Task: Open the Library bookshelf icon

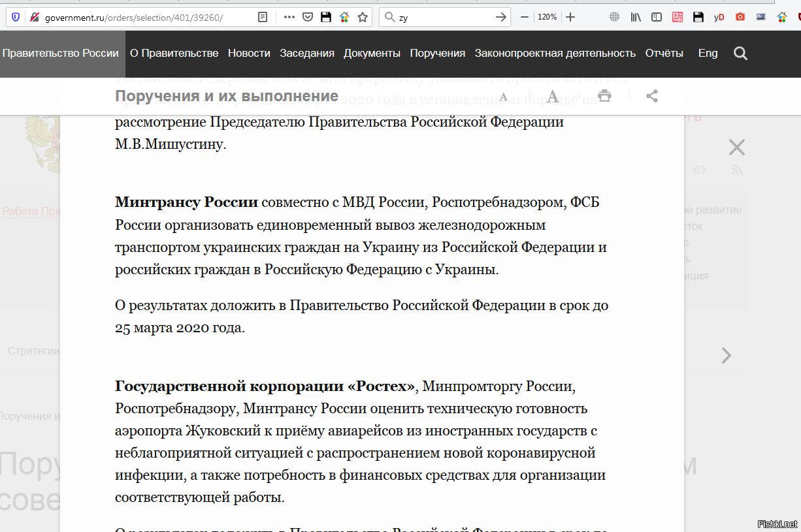Action: coord(636,17)
